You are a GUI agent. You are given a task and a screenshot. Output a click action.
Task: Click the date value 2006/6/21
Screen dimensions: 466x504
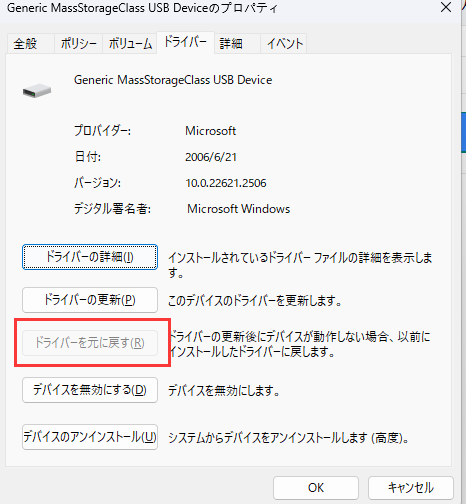tap(211, 157)
